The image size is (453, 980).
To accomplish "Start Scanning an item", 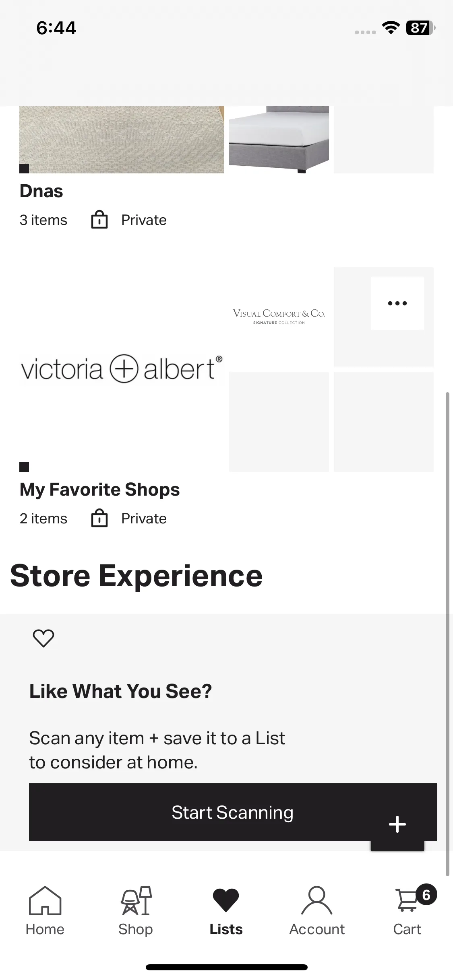I will [233, 812].
